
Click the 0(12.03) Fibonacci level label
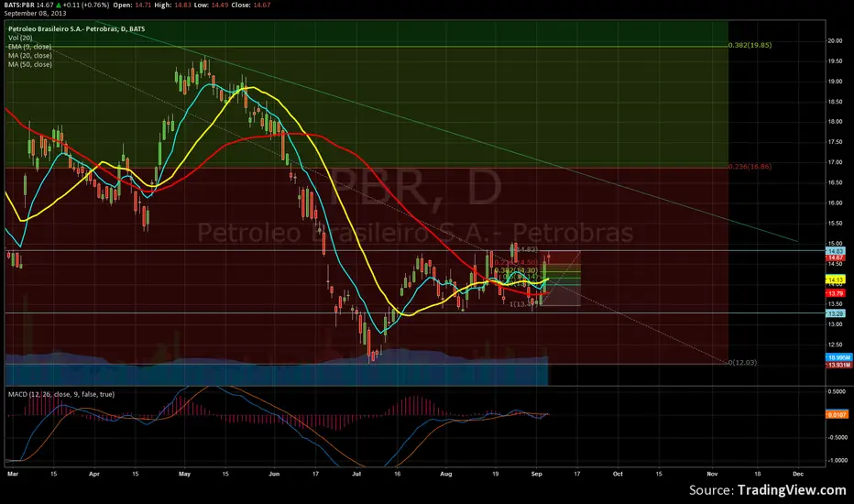(x=742, y=362)
